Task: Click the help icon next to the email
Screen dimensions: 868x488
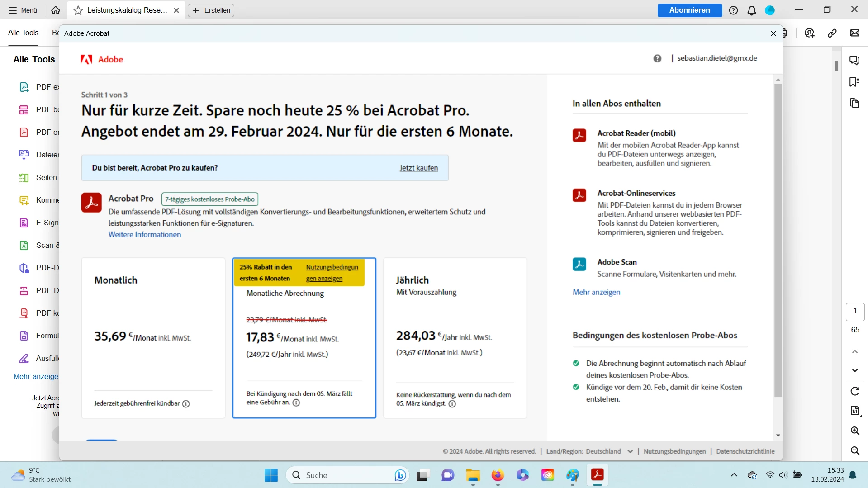Action: coord(657,58)
